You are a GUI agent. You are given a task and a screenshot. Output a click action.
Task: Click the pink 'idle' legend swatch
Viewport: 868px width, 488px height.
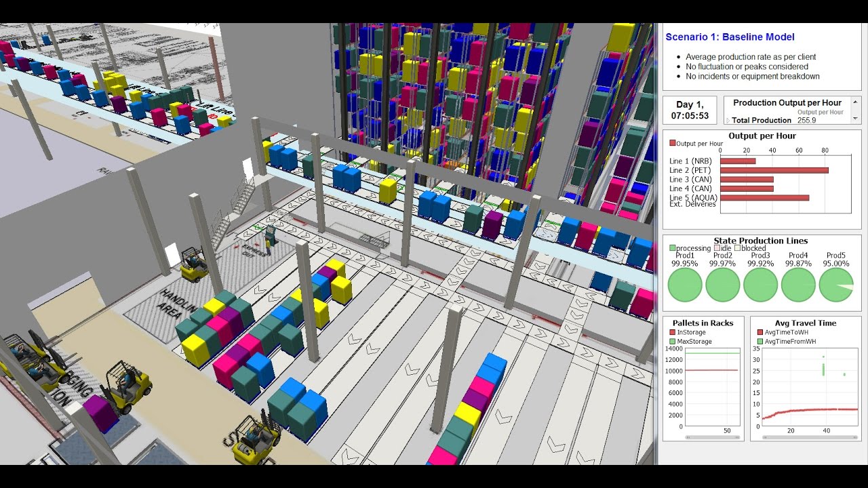717,249
